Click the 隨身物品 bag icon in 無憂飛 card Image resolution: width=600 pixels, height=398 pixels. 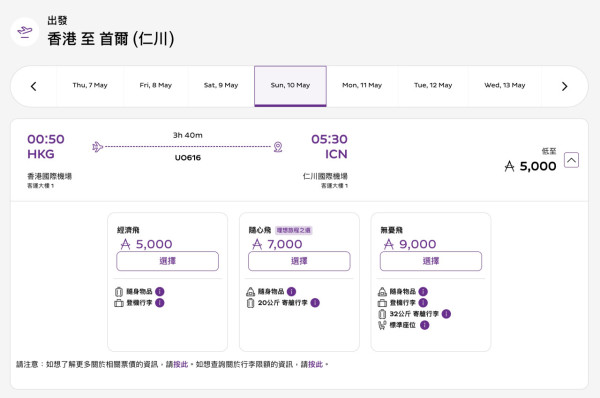click(382, 292)
